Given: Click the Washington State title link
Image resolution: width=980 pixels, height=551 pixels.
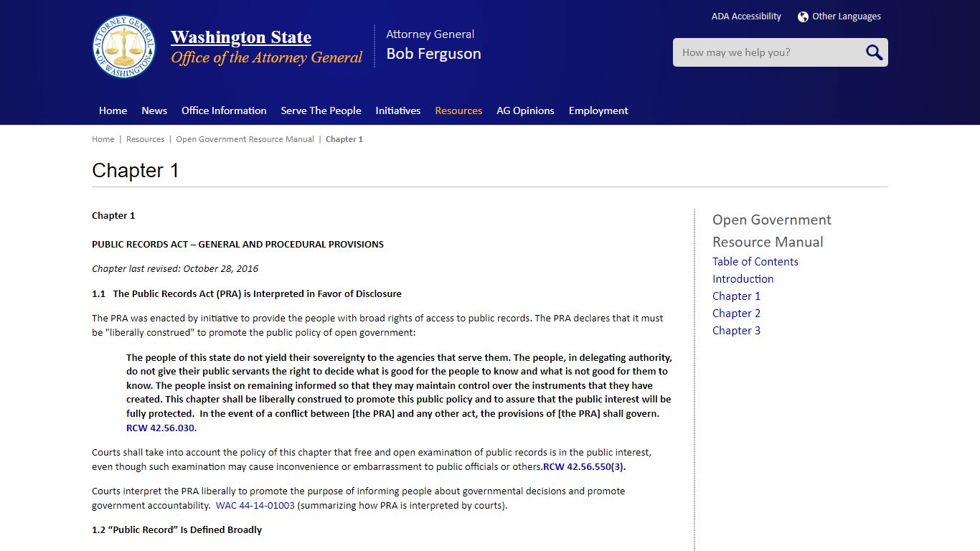Looking at the screenshot, I should click(241, 37).
